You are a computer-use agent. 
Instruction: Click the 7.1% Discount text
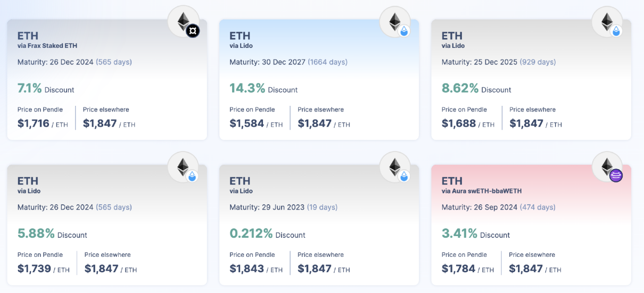(46, 89)
